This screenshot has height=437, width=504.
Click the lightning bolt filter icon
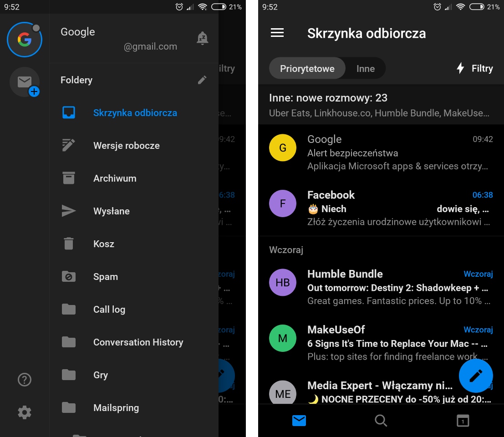(460, 68)
